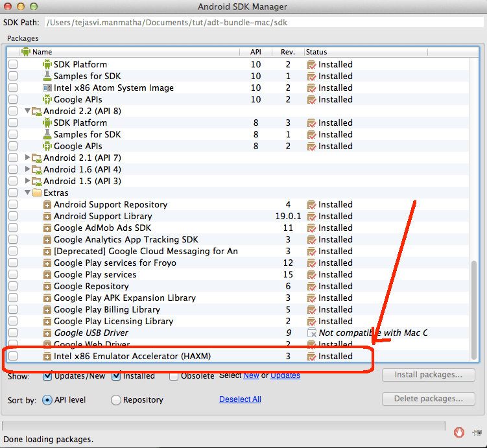Click the API 8 Google APIs icon
This screenshot has height=448, width=487.
point(47,146)
